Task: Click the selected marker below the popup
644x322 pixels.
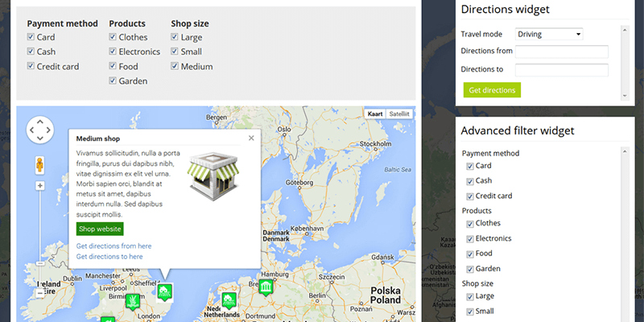Action: tap(164, 291)
